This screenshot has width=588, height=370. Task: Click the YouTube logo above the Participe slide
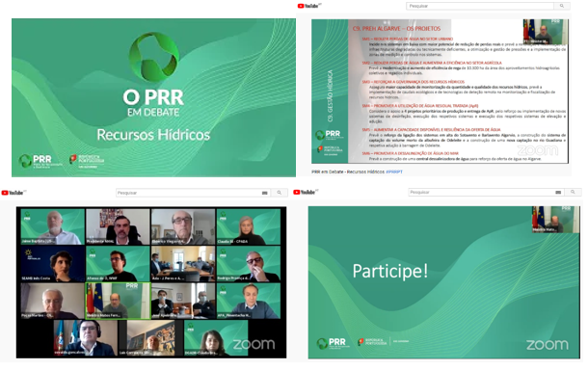tap(306, 192)
